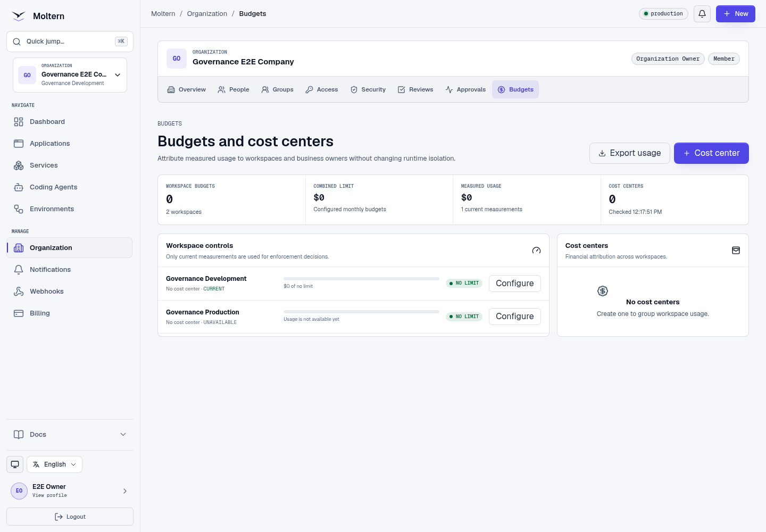This screenshot has height=532, width=766.
Task: Navigate to Environments in the sidebar
Action: click(70, 209)
